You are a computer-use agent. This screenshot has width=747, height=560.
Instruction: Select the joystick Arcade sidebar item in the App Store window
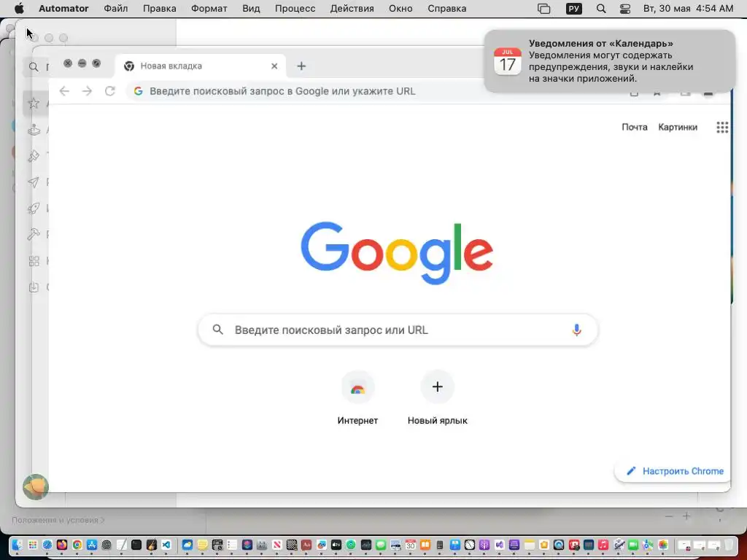34,130
